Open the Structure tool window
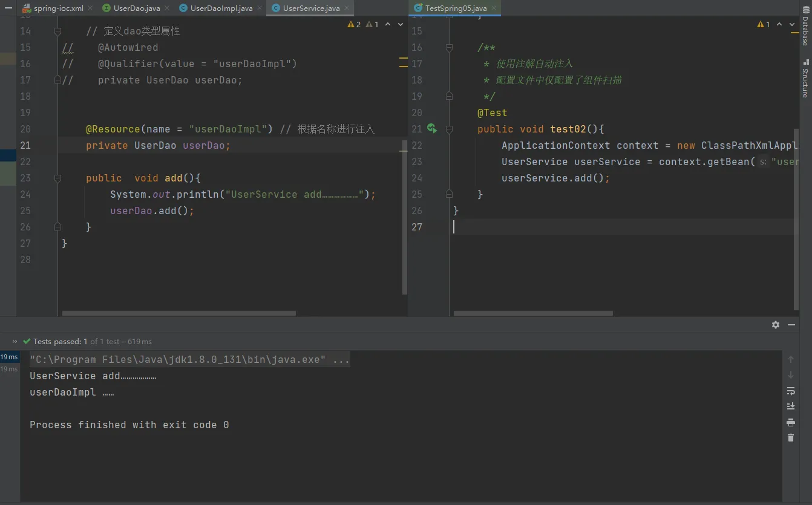The width and height of the screenshot is (812, 505). click(805, 79)
